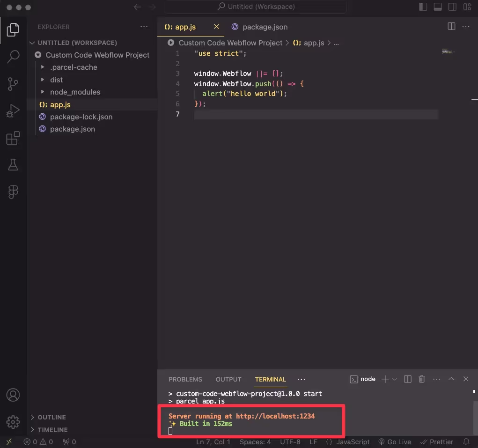The image size is (478, 448).
Task: Click the app.js breadcrumb
Action: pos(314,43)
